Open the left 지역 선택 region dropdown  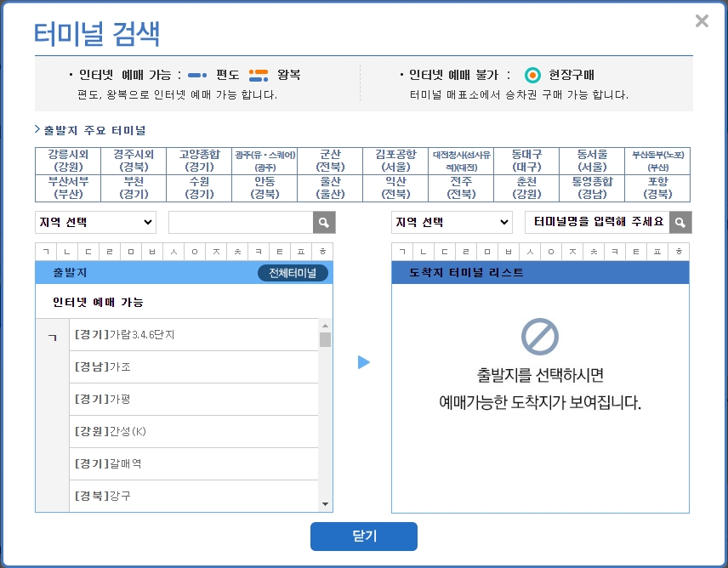click(95, 222)
